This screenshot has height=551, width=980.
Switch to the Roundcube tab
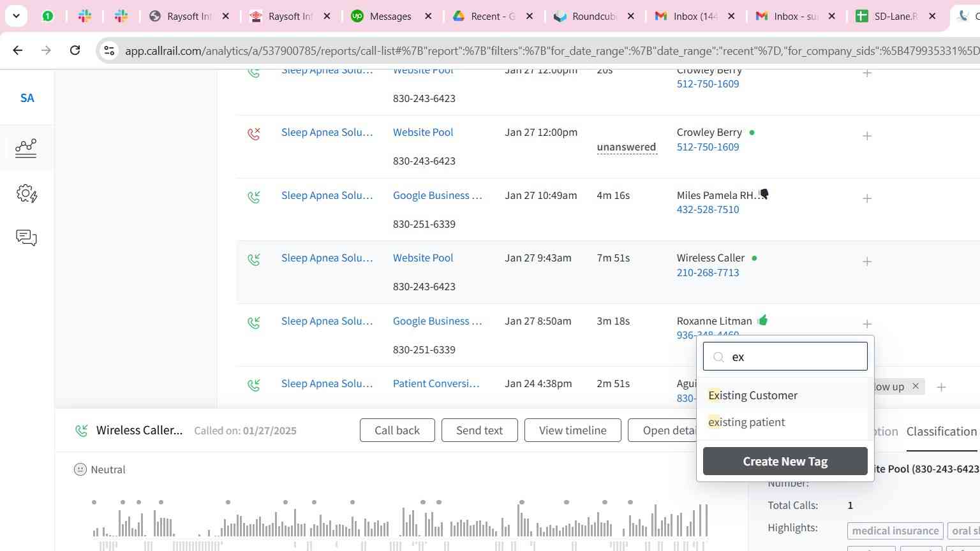(593, 16)
